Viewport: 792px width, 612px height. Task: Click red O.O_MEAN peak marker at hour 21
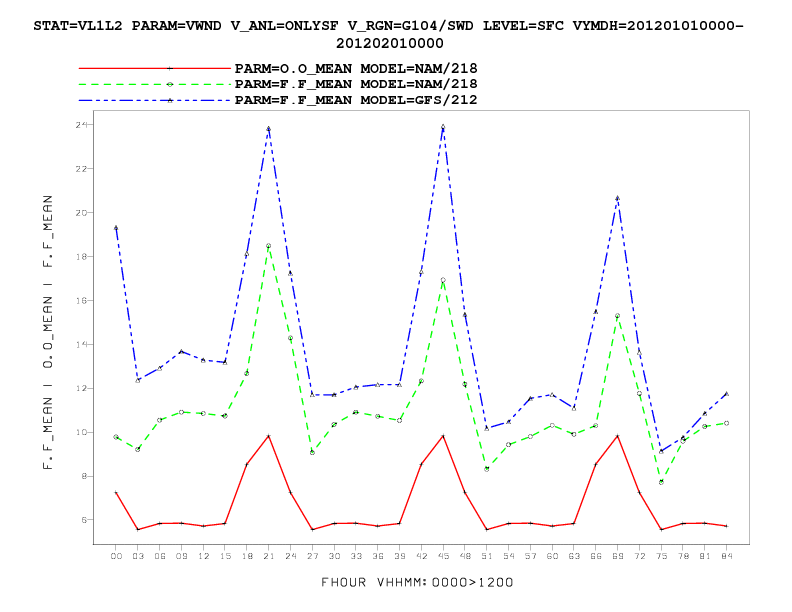click(x=269, y=436)
